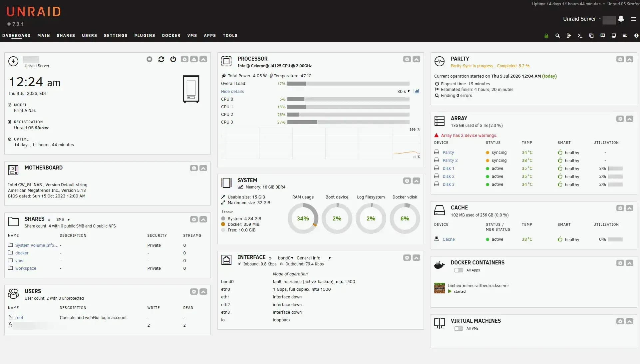Open Array card settings gear

(620, 119)
